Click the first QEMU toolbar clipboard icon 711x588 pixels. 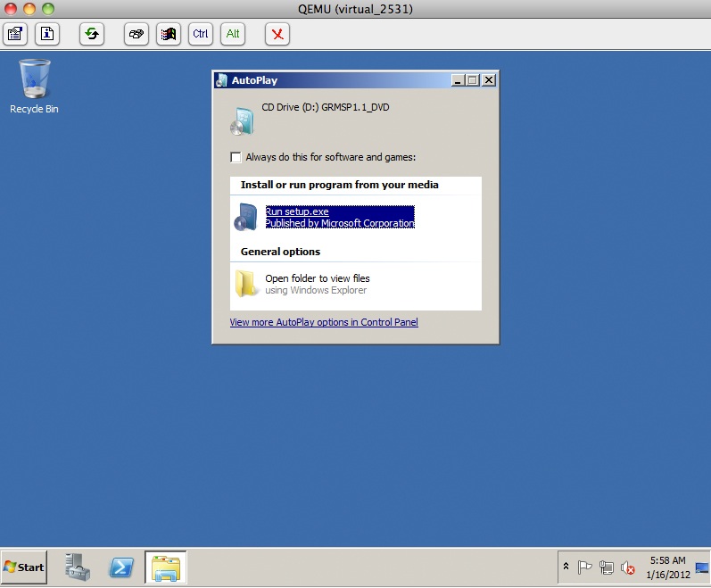(x=15, y=34)
